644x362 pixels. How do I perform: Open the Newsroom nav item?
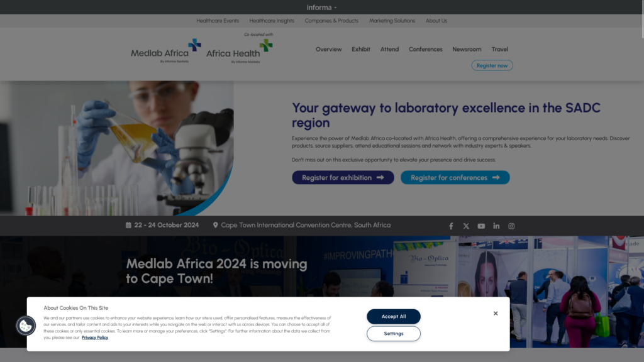(x=467, y=49)
